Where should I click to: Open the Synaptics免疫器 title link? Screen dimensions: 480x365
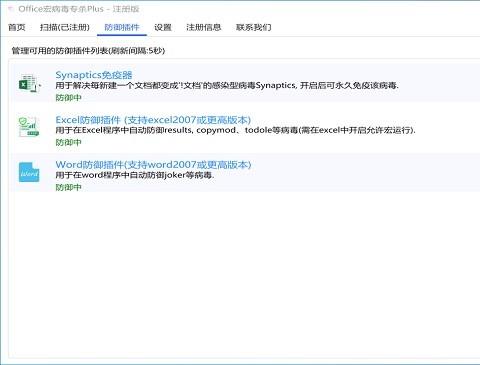point(94,75)
